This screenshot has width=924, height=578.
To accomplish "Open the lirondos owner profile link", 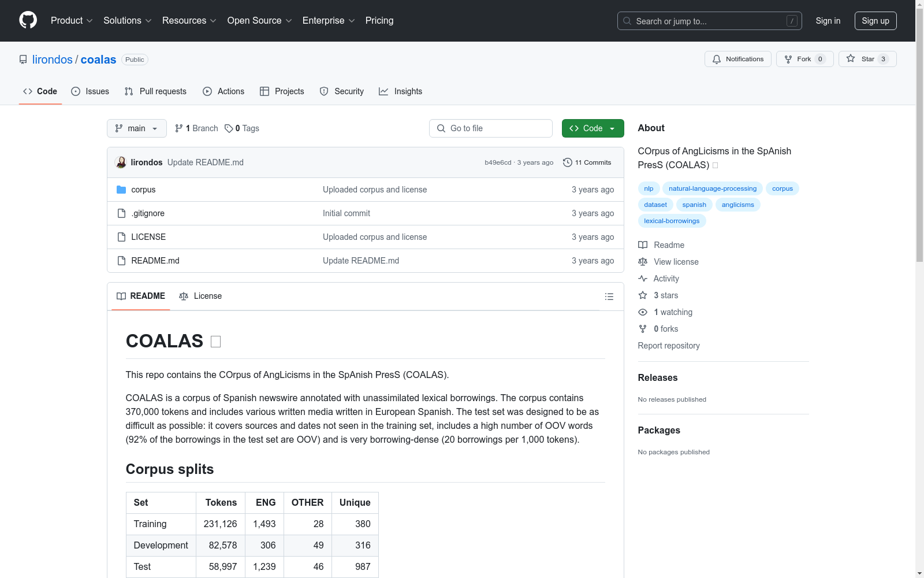I will (x=53, y=60).
